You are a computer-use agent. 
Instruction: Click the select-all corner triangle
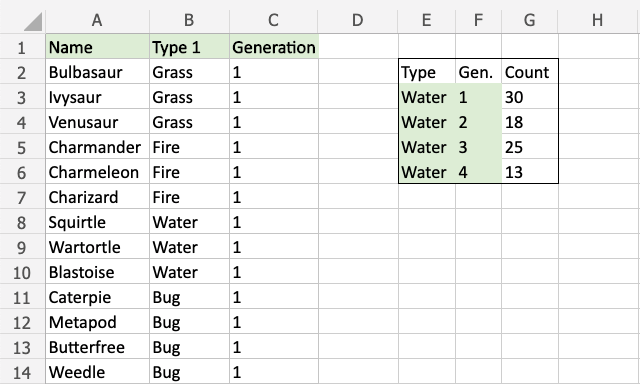(33, 21)
